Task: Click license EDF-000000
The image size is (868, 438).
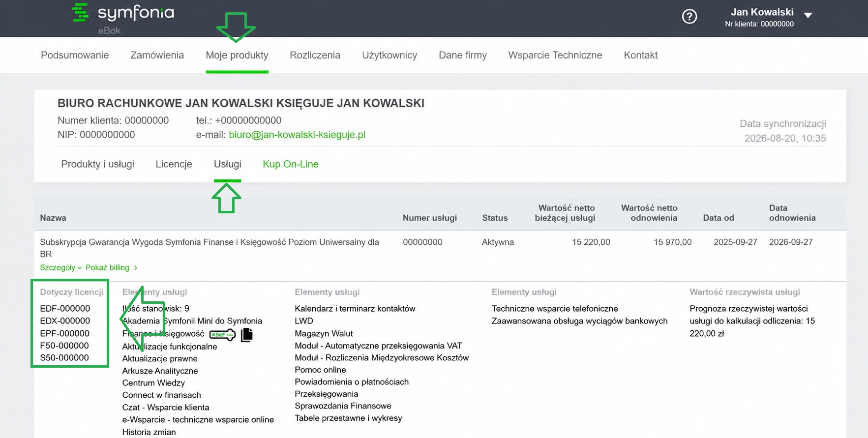Action: [x=65, y=308]
